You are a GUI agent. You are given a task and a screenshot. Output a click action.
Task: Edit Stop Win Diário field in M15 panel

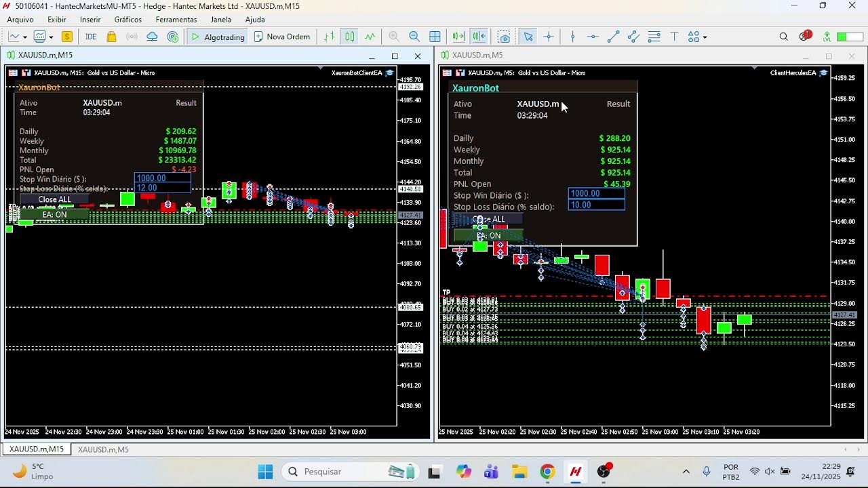(163, 178)
